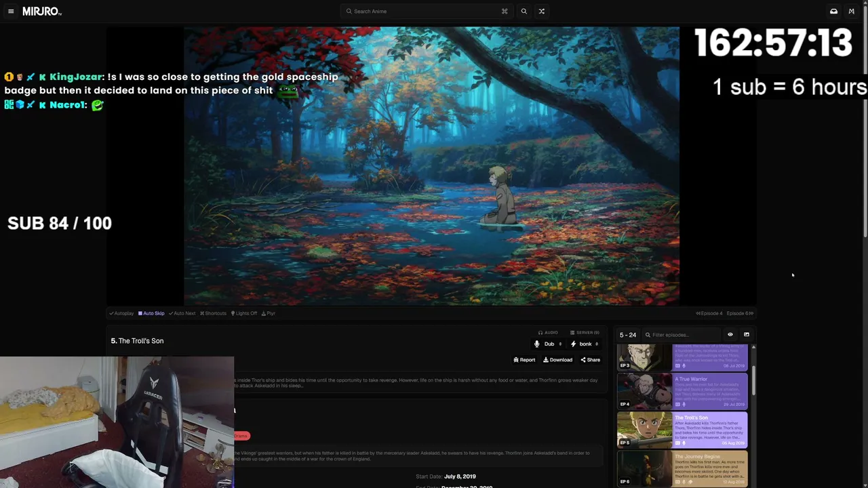The image size is (868, 488).
Task: Open the Dub audio dropdown
Action: tap(548, 344)
